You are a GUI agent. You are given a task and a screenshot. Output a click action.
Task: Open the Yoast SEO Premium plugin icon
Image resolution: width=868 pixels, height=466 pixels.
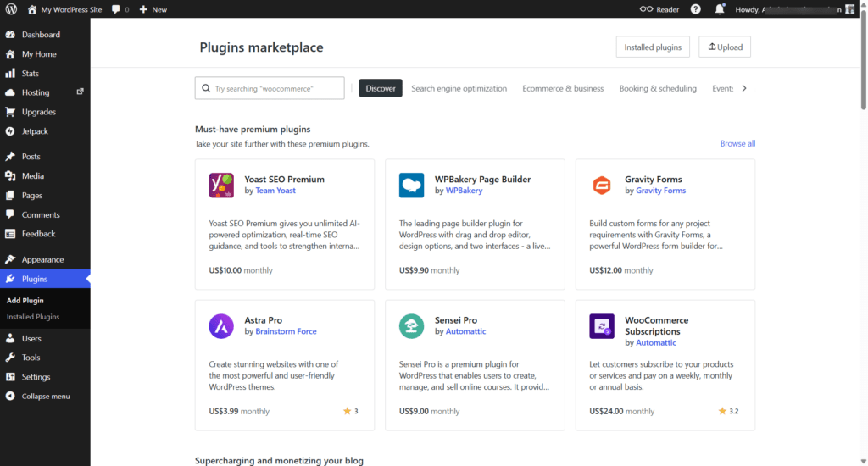coord(221,186)
